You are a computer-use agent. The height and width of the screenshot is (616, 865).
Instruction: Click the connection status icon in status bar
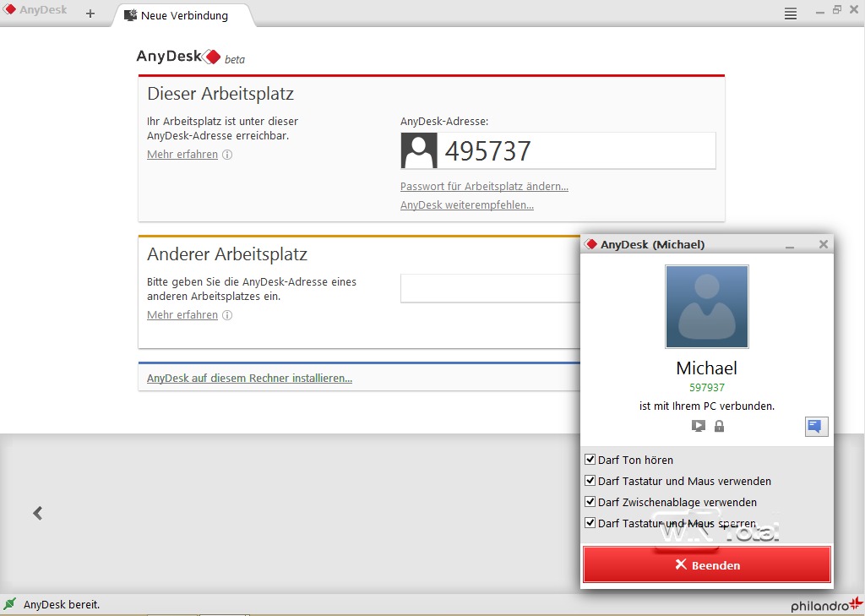pyautogui.click(x=10, y=604)
